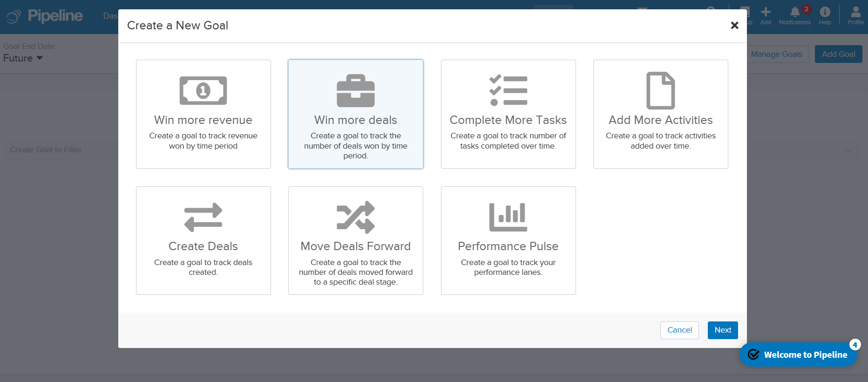
Task: Cancel the goal creation dialog
Action: click(679, 330)
